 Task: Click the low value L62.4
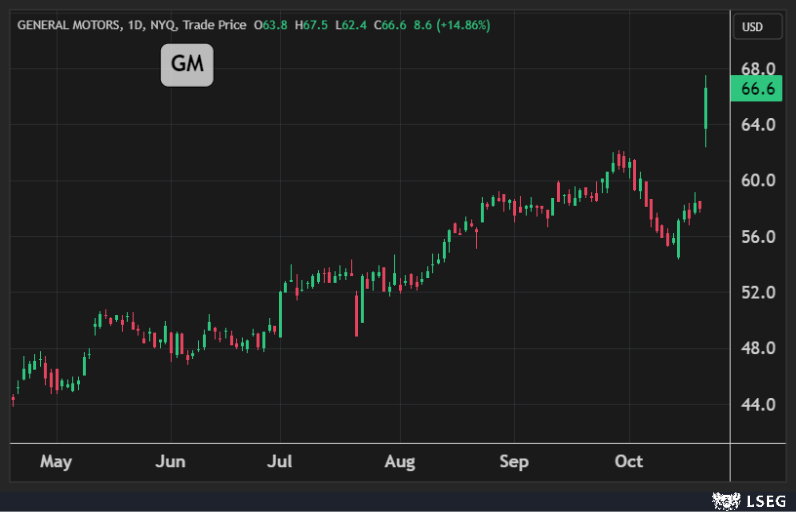(347, 25)
